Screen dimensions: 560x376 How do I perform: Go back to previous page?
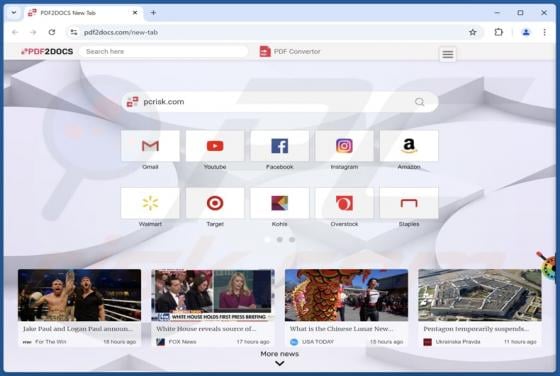(x=15, y=32)
